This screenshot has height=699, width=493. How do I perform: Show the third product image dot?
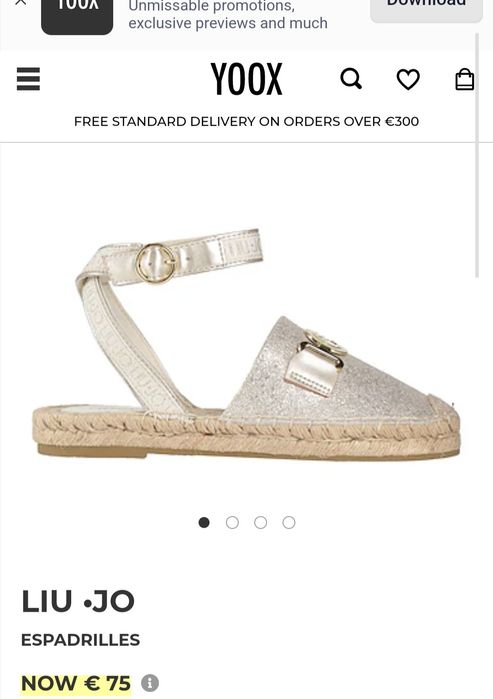coord(260,522)
